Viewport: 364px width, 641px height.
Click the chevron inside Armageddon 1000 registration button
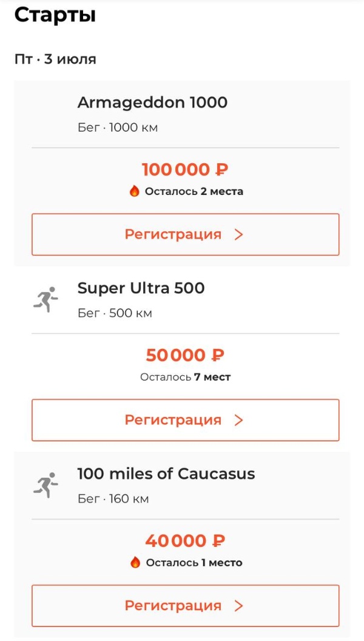(239, 234)
